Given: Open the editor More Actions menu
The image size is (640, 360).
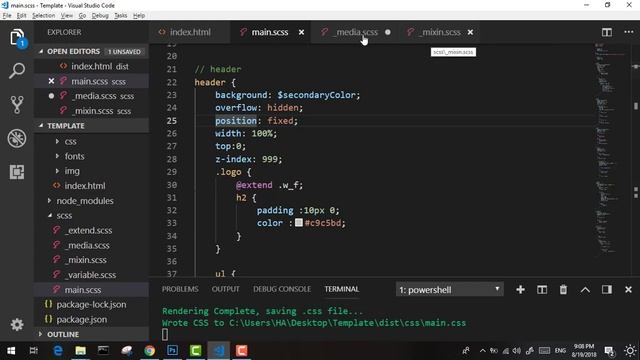Looking at the screenshot, I should [x=629, y=32].
